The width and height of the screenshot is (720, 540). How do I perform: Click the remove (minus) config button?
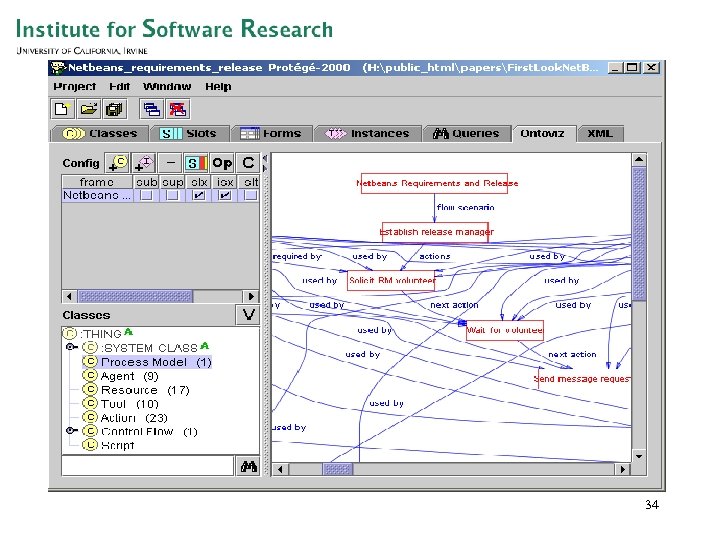pos(170,163)
